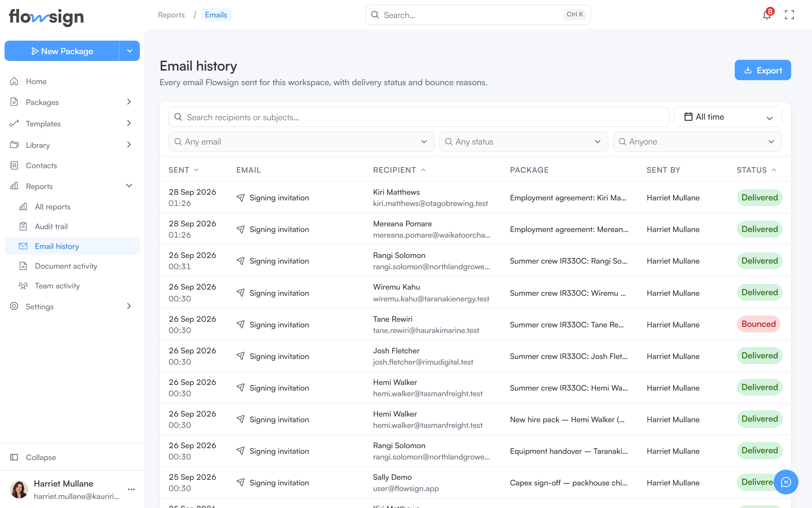This screenshot has width=812, height=508.
Task: Open Audit trail report
Action: pyautogui.click(x=72, y=226)
